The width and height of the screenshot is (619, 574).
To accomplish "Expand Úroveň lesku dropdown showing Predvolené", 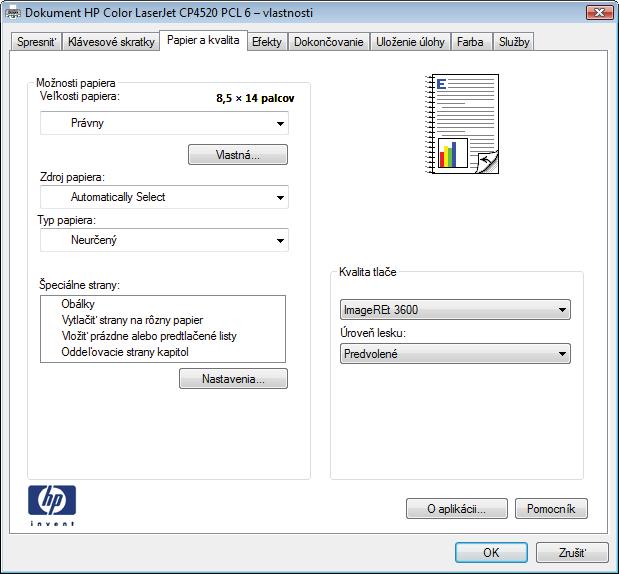I will point(455,354).
